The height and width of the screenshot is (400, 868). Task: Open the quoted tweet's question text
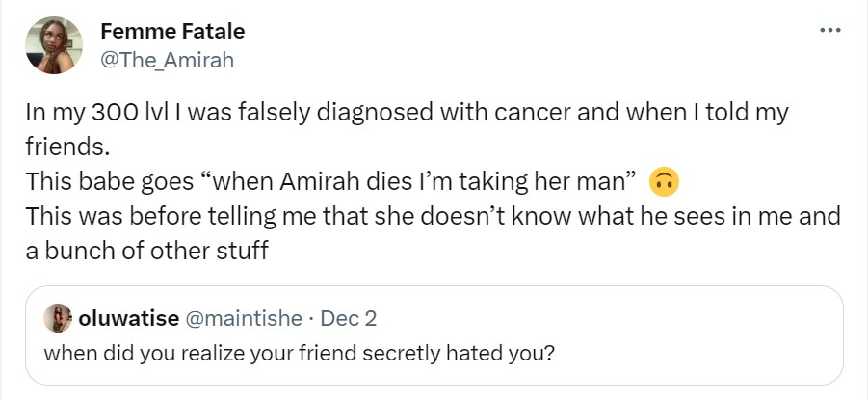click(x=299, y=352)
